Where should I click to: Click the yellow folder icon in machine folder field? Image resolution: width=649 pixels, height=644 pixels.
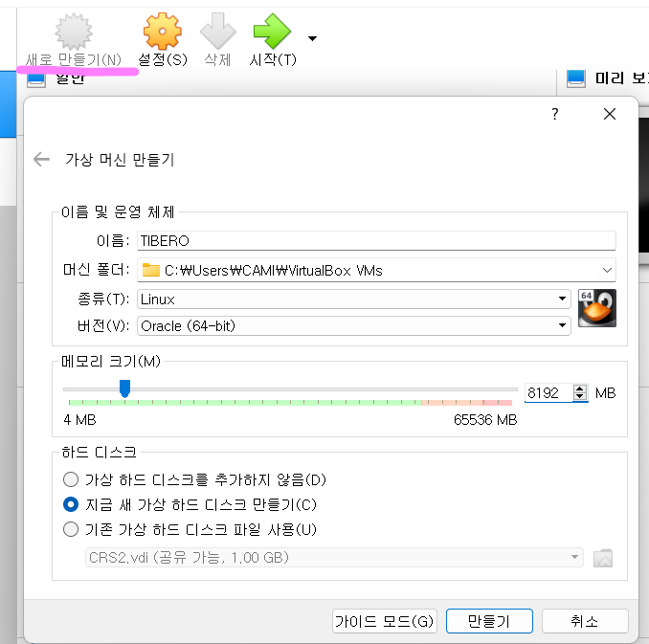[151, 270]
